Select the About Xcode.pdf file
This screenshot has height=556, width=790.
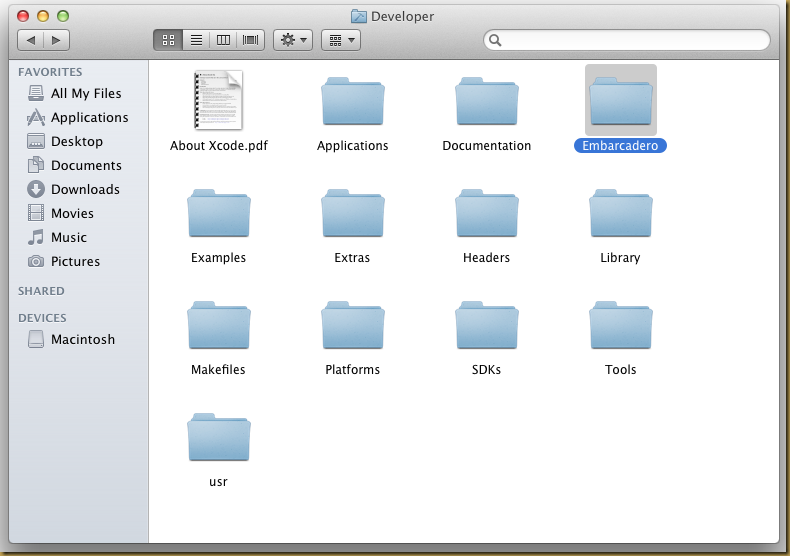(x=218, y=100)
